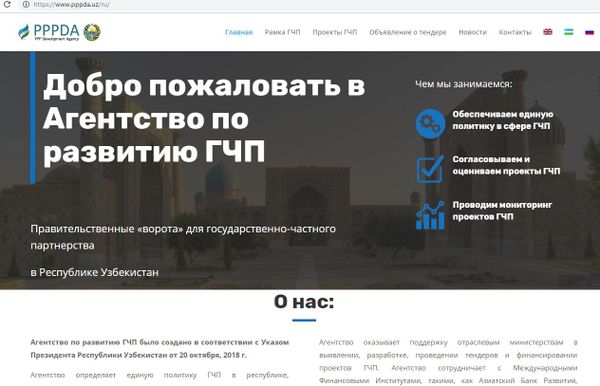Open the site info icon beside the URL

[26, 5]
